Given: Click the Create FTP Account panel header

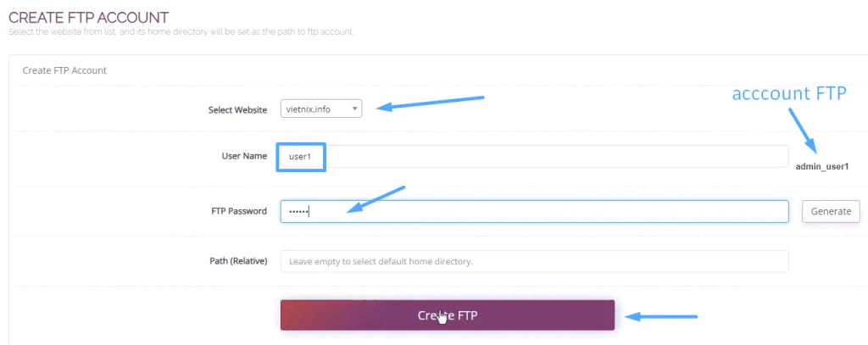Looking at the screenshot, I should (x=64, y=70).
